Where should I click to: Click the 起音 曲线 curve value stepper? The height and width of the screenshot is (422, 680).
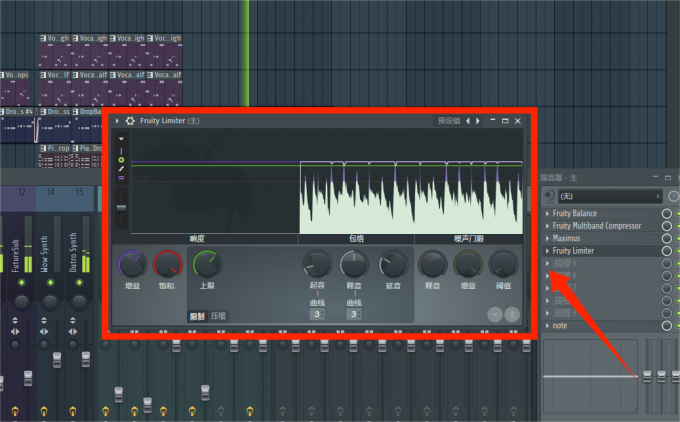(x=317, y=314)
